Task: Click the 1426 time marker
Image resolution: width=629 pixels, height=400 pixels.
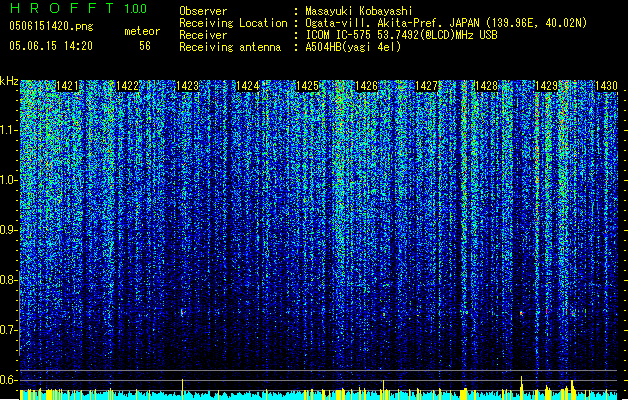Action: 367,86
